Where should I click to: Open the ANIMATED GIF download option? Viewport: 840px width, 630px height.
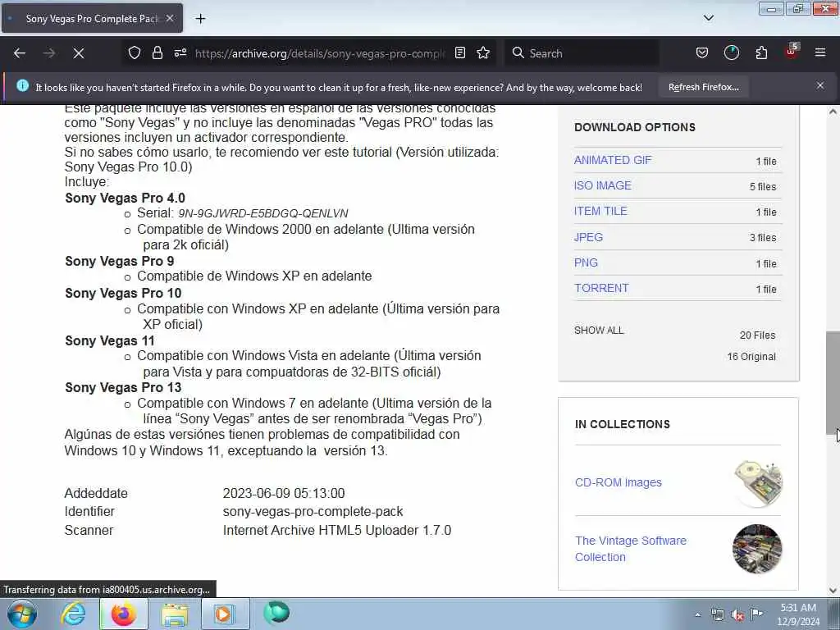click(612, 160)
